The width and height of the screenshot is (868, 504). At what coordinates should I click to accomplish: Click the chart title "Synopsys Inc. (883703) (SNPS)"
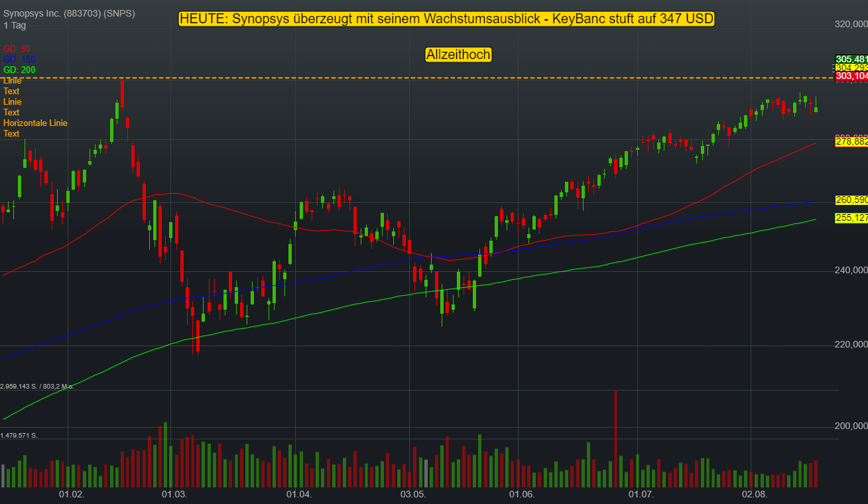(70, 13)
